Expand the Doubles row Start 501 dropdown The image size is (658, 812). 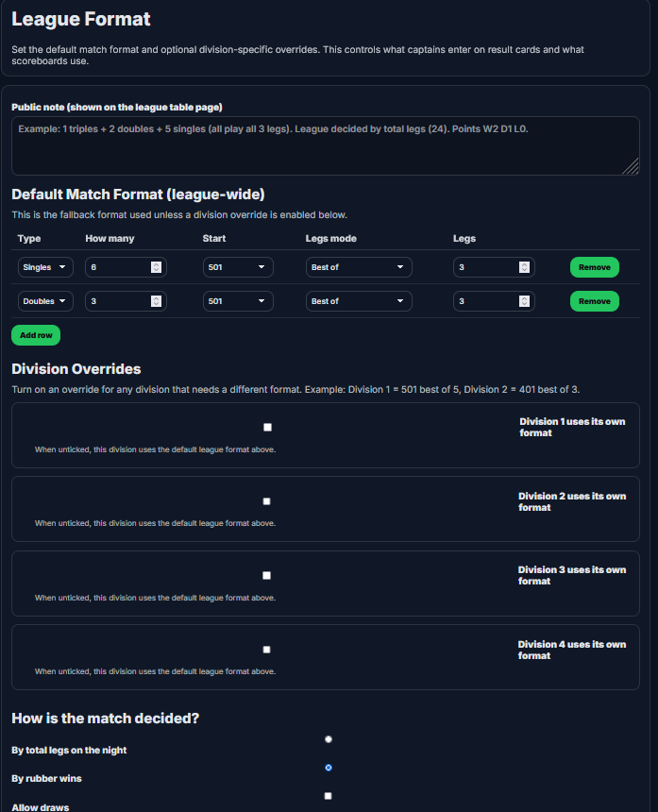pyautogui.click(x=238, y=301)
